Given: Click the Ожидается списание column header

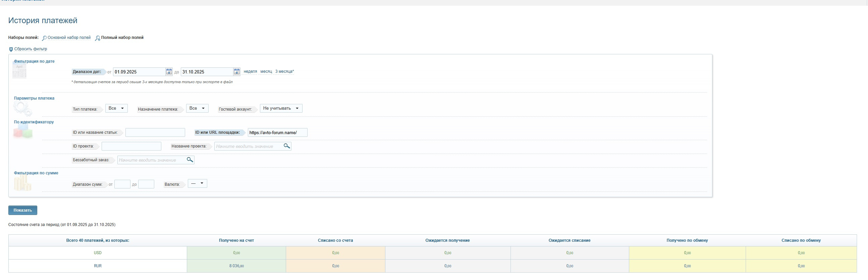Looking at the screenshot, I should (x=570, y=240).
